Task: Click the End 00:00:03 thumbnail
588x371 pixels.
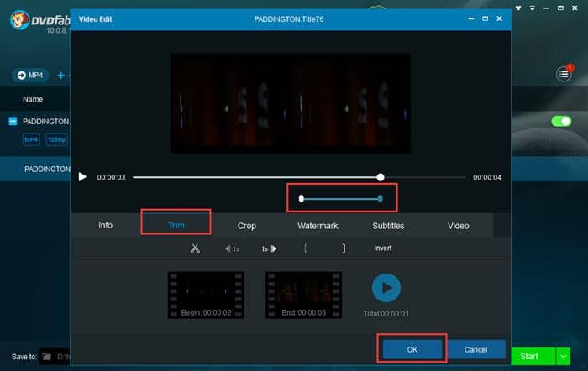Action: pyautogui.click(x=304, y=295)
